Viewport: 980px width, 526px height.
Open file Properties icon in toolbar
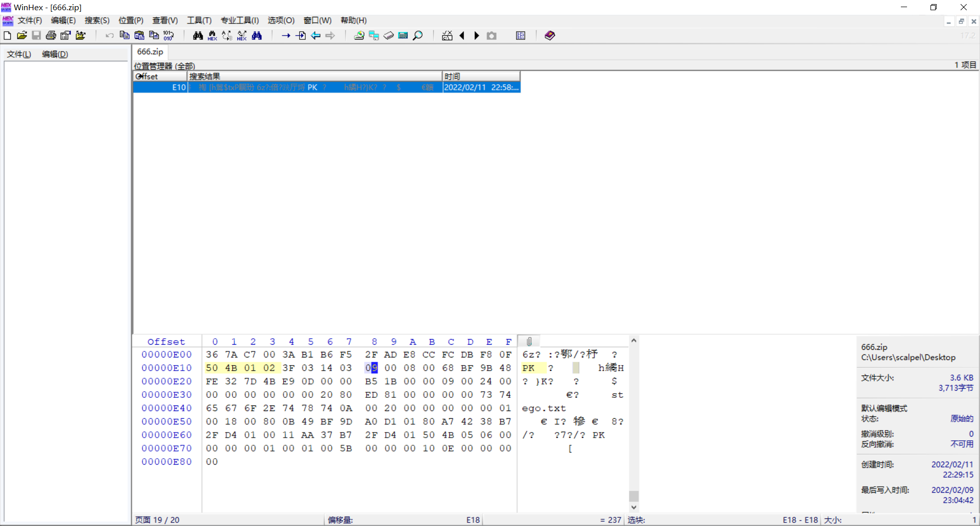click(66, 35)
